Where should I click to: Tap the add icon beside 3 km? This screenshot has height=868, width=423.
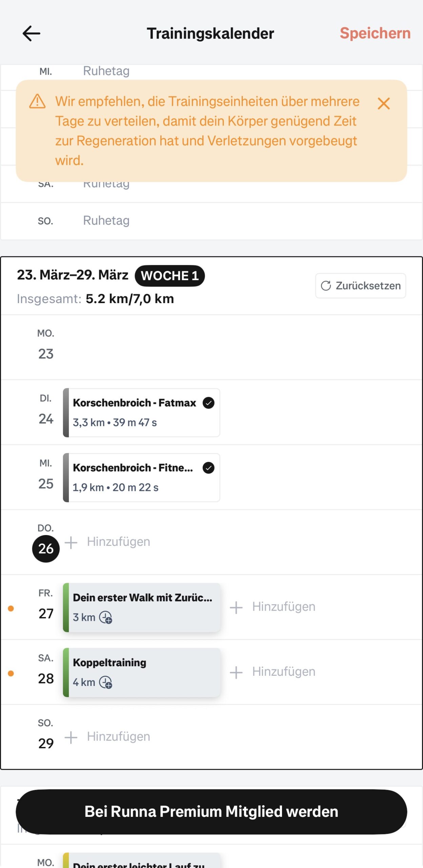[106, 617]
